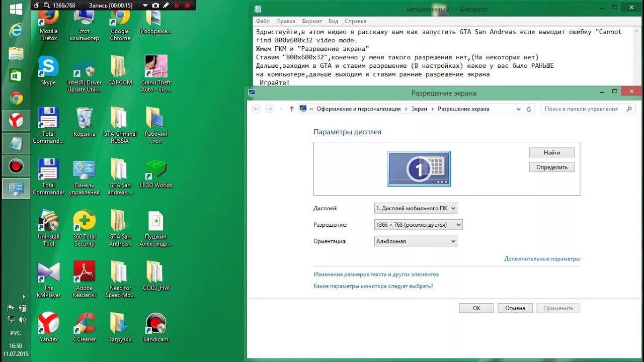Click Экран in the breadcrumb path
Viewport: 644px width, 362px height.
[x=419, y=109]
